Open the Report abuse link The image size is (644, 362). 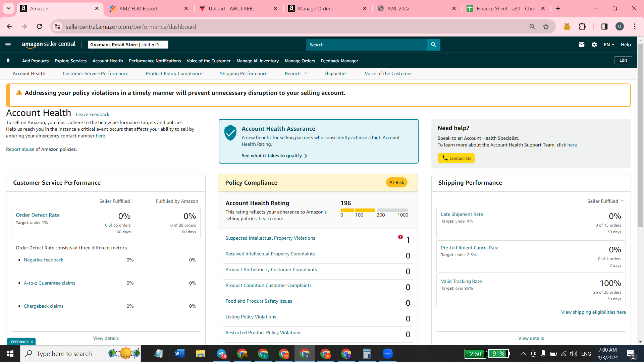pyautogui.click(x=20, y=149)
